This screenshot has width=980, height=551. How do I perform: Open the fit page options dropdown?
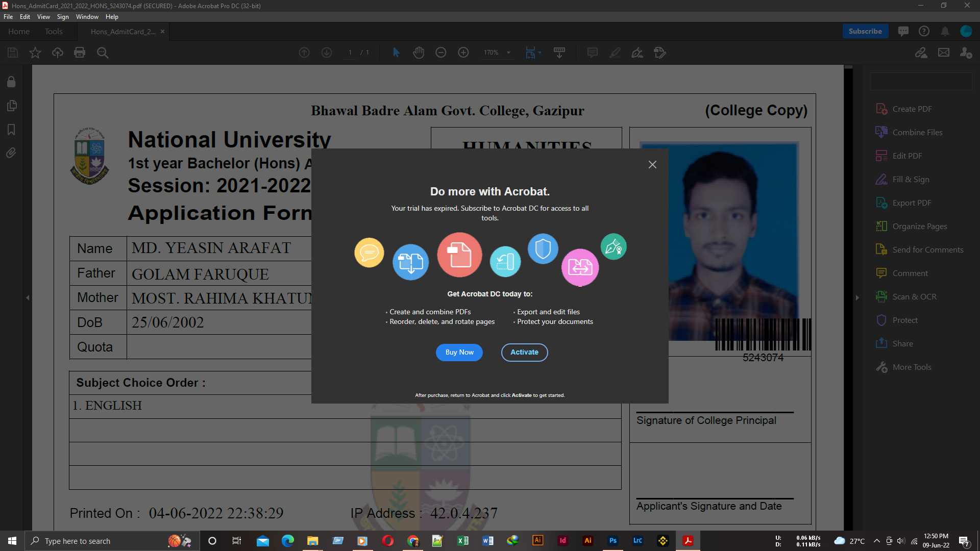(x=540, y=53)
